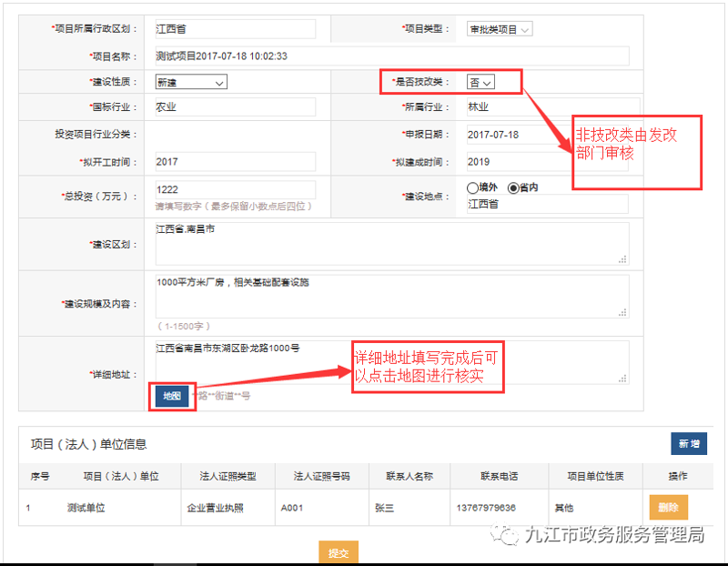Click the 序号 column header
The width and height of the screenshot is (728, 566).
(x=40, y=476)
